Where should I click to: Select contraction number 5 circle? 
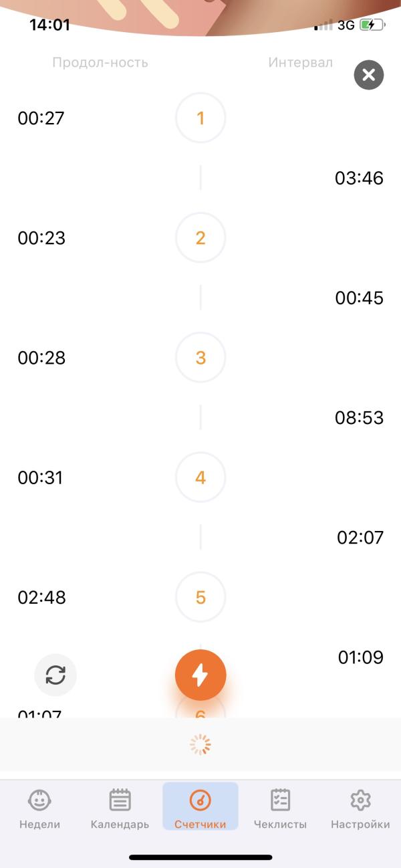point(200,597)
